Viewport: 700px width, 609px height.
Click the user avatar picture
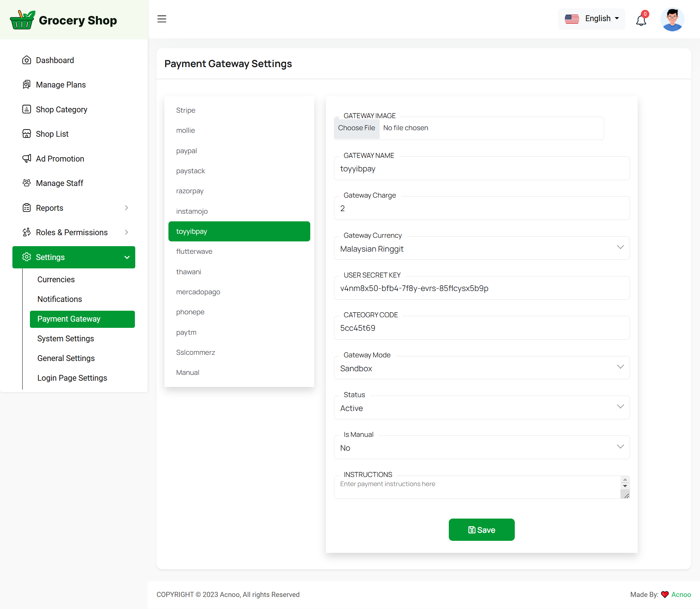[672, 19]
